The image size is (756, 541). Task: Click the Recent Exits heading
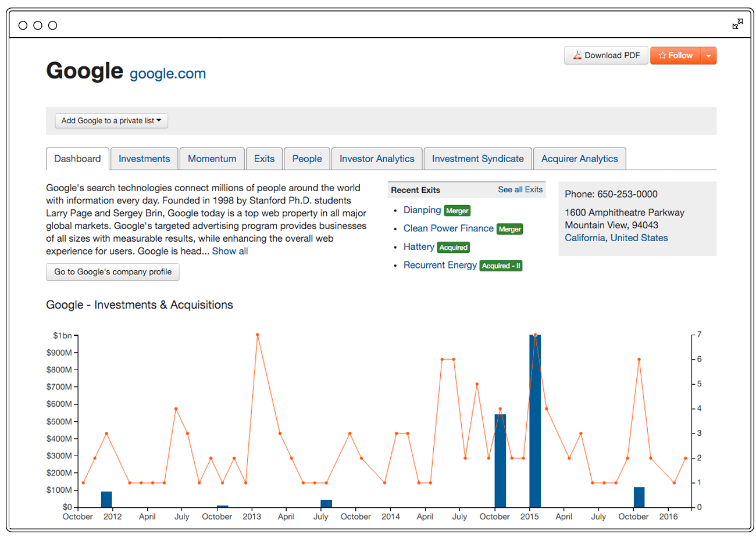point(415,190)
